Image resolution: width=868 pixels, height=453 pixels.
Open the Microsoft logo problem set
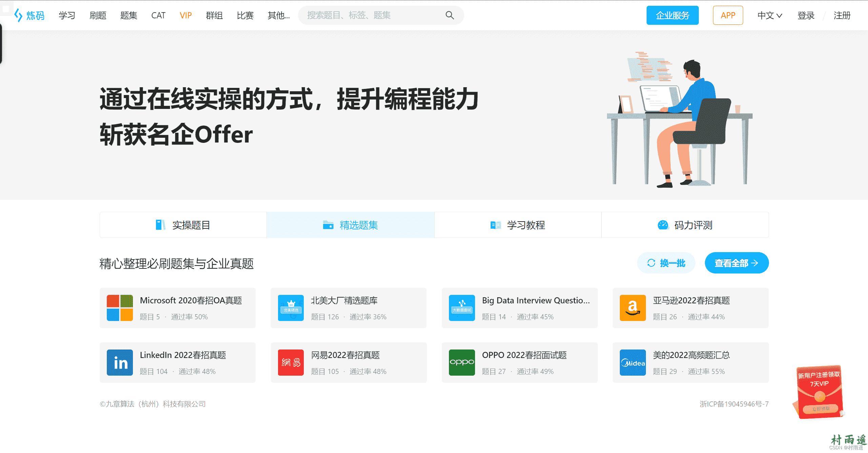120,308
